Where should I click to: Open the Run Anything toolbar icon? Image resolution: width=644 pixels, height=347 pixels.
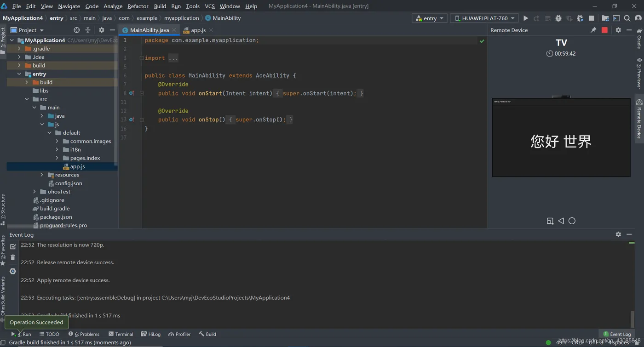pos(616,18)
